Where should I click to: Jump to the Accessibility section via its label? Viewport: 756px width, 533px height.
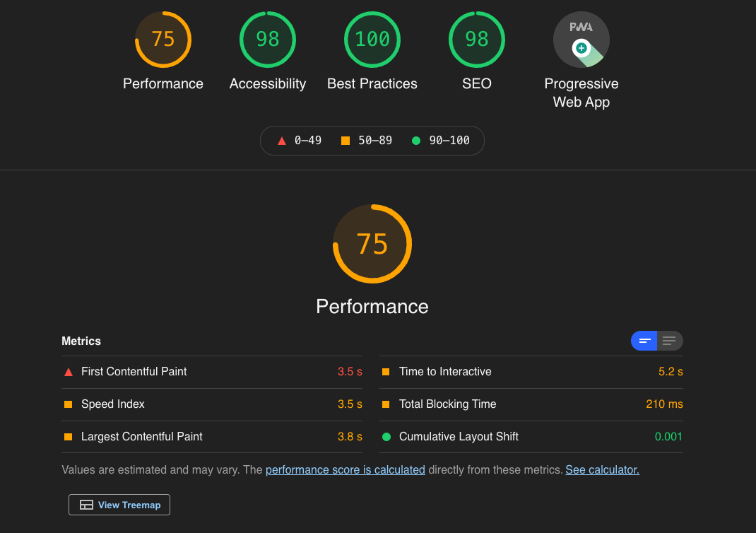268,84
